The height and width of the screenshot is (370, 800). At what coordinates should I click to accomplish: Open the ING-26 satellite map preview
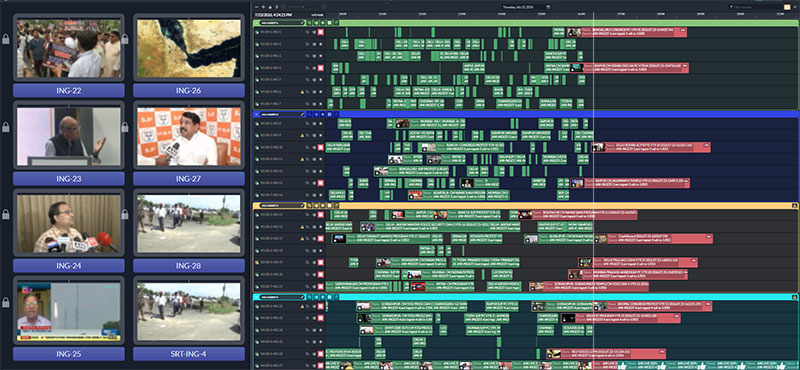coord(189,48)
